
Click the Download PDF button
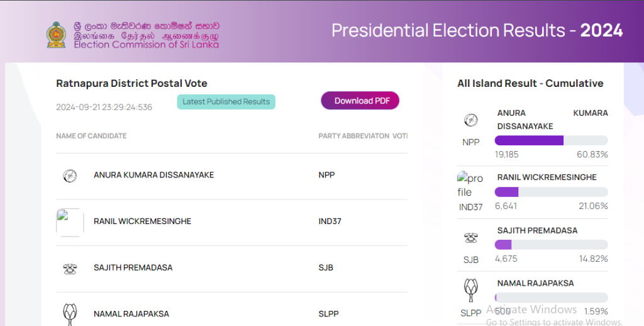(x=360, y=101)
